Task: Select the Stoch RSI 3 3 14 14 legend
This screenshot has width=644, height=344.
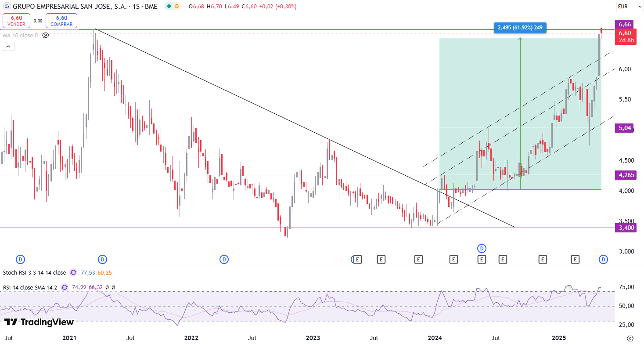Action: [x=34, y=272]
